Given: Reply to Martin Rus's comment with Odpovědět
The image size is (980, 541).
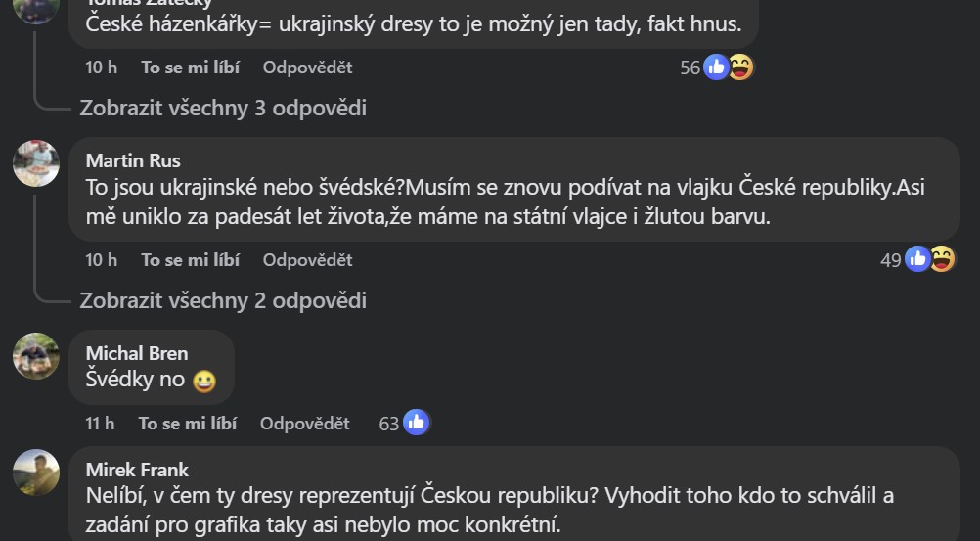Looking at the screenshot, I should (x=307, y=260).
